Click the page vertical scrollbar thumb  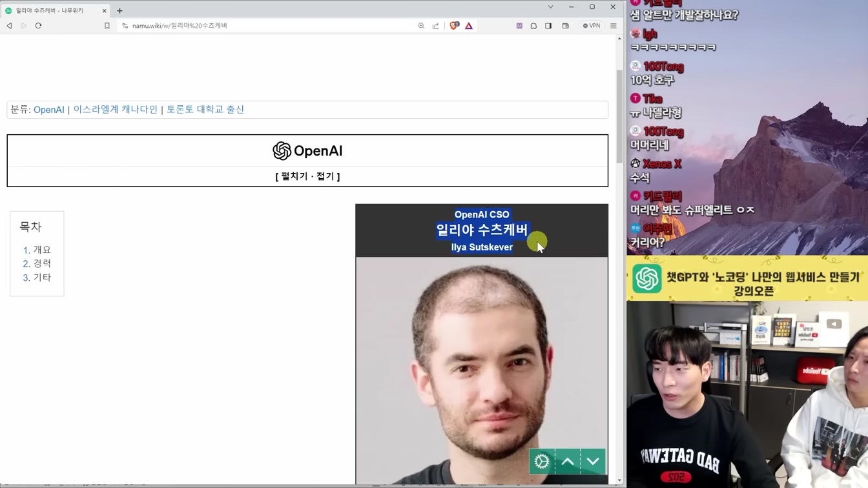[619, 116]
